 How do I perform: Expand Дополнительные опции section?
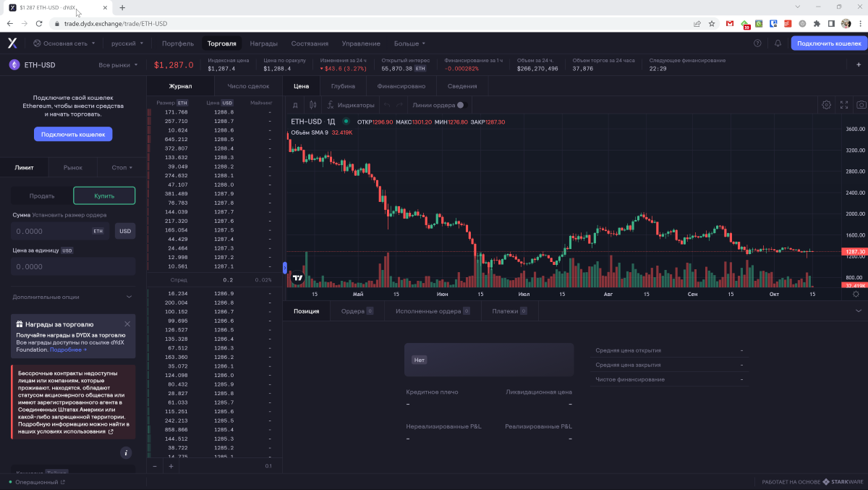(x=73, y=297)
